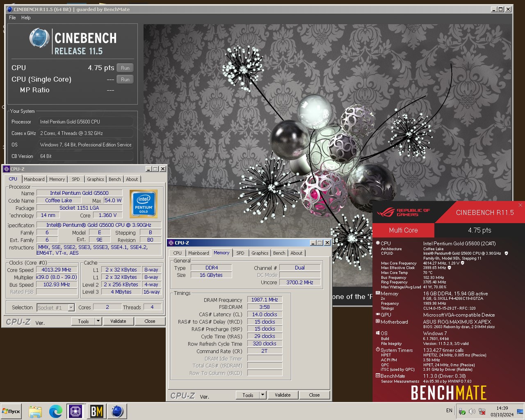Click the CPU section icon in BenchMate panel

pyautogui.click(x=378, y=243)
